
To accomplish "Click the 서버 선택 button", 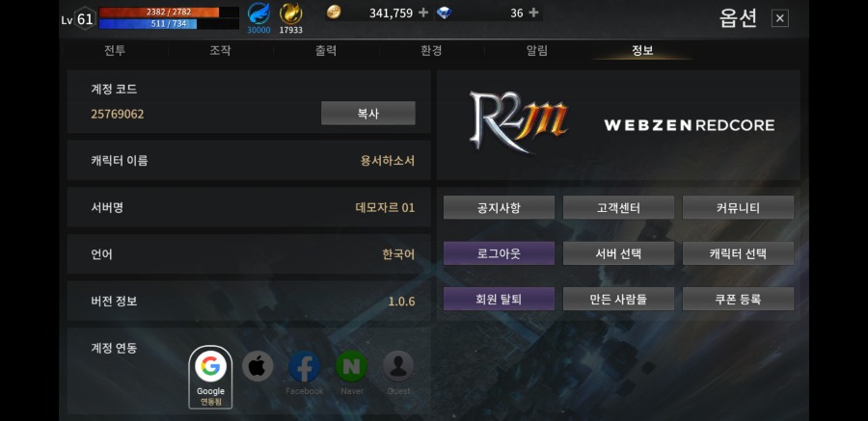I will tap(618, 253).
